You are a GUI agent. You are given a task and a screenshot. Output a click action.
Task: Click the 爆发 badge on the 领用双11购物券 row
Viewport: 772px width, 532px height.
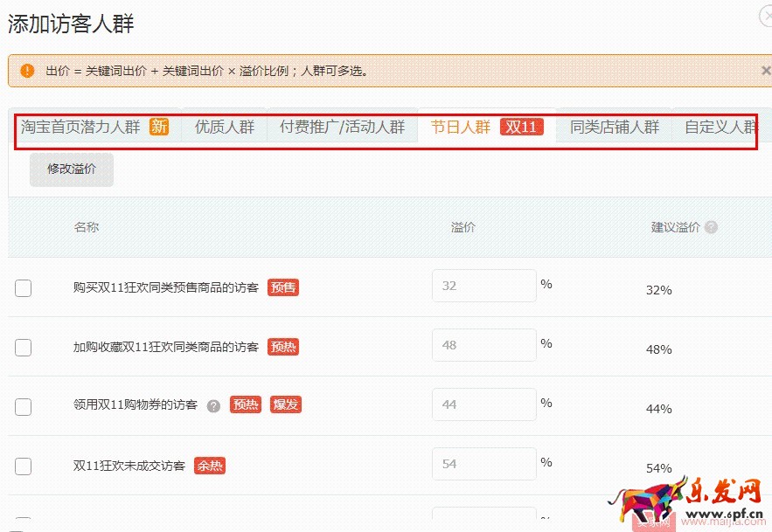point(285,404)
